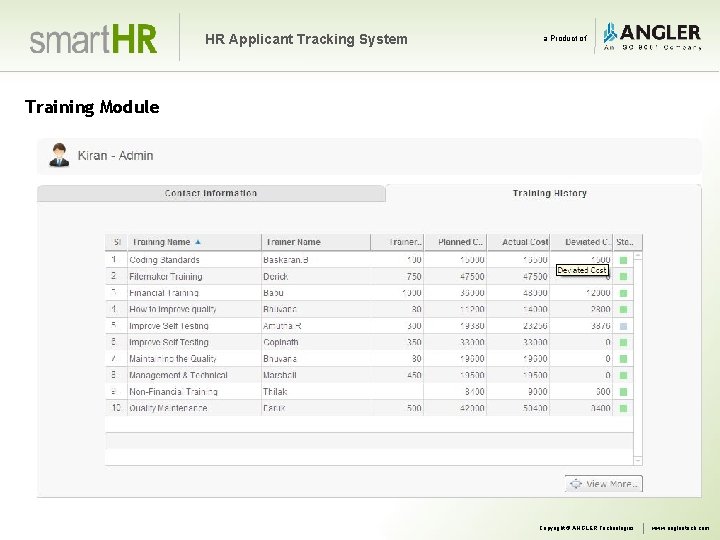Click status indicator for Non-Financial Training
Viewport: 720px width, 540px height.
pyautogui.click(x=623, y=392)
